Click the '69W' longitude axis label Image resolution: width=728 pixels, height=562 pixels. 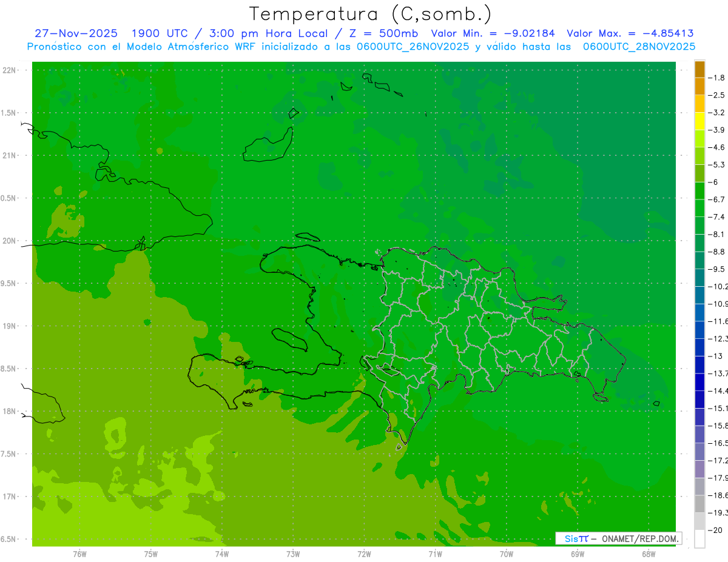click(x=577, y=554)
